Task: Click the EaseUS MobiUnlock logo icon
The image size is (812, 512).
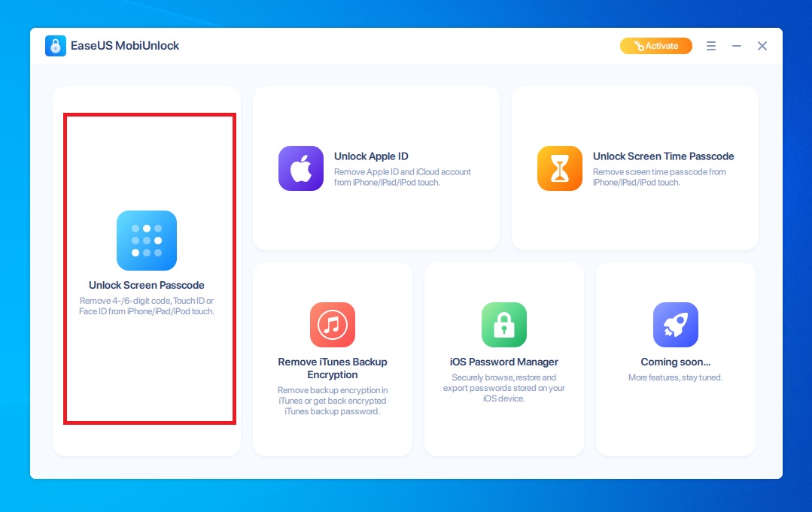Action: [56, 46]
